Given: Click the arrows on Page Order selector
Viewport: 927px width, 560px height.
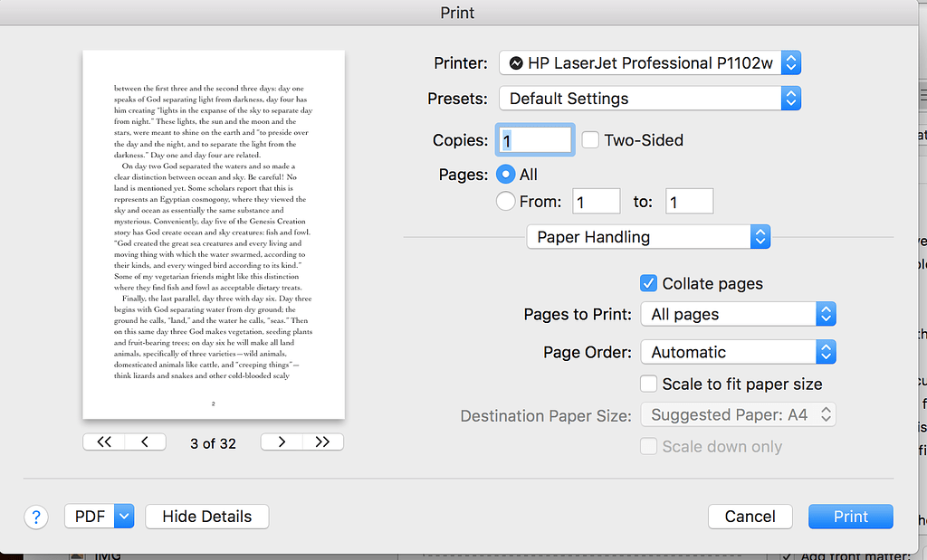Looking at the screenshot, I should (826, 352).
